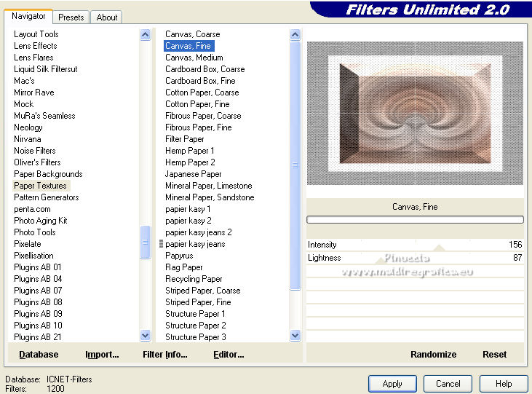Select Photo Aging Kit category
This screenshot has height=394, width=532.
[x=41, y=221]
